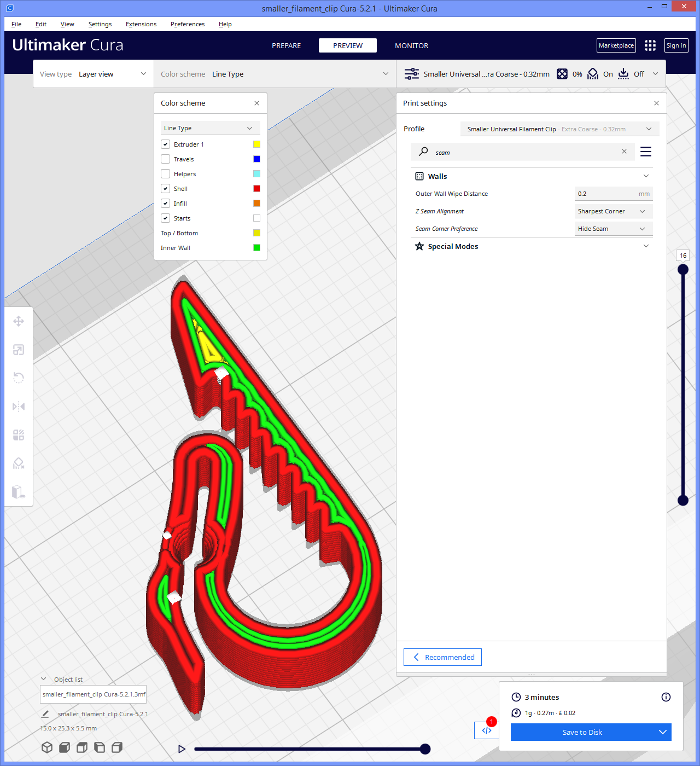Click Save to Disk

pos(582,732)
